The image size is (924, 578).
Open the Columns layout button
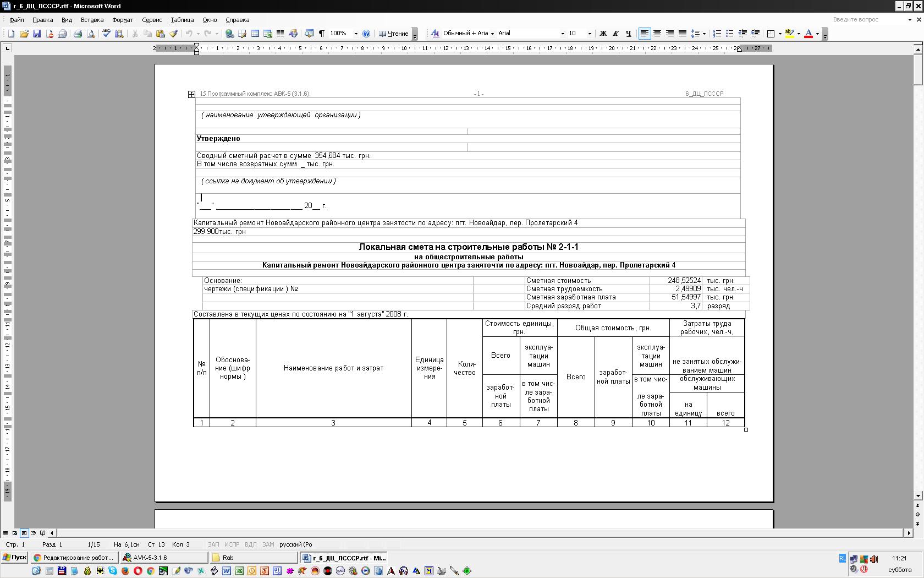click(280, 34)
